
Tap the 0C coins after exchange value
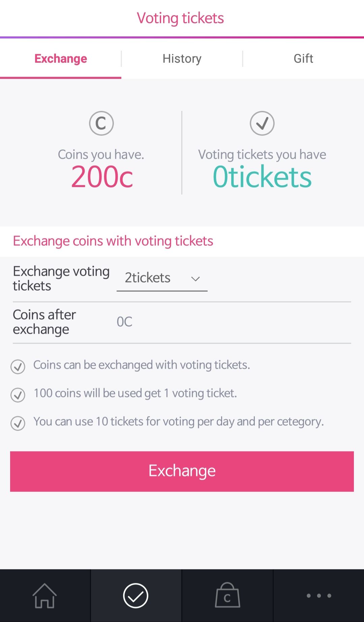click(124, 322)
